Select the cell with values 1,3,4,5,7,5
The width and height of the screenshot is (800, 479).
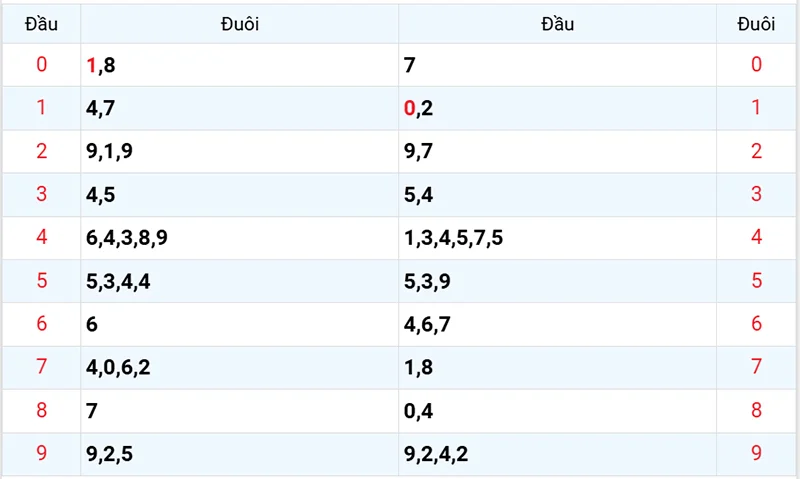coord(453,238)
